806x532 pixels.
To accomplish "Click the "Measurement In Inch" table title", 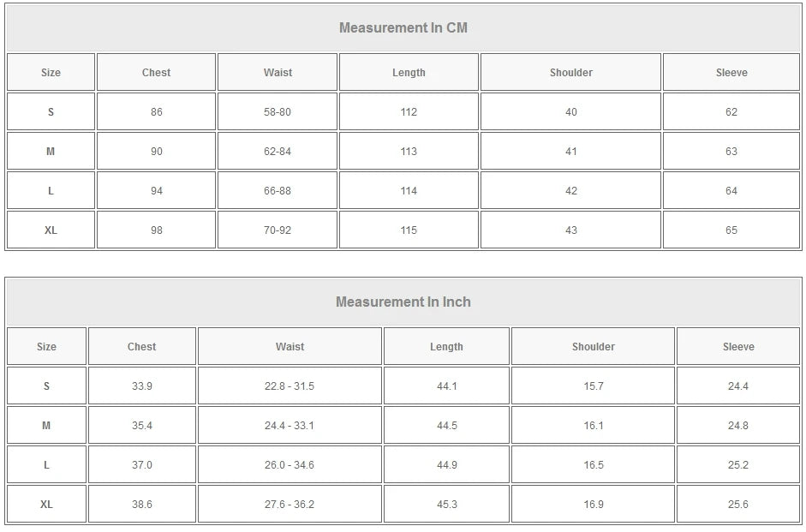I will coord(403,302).
